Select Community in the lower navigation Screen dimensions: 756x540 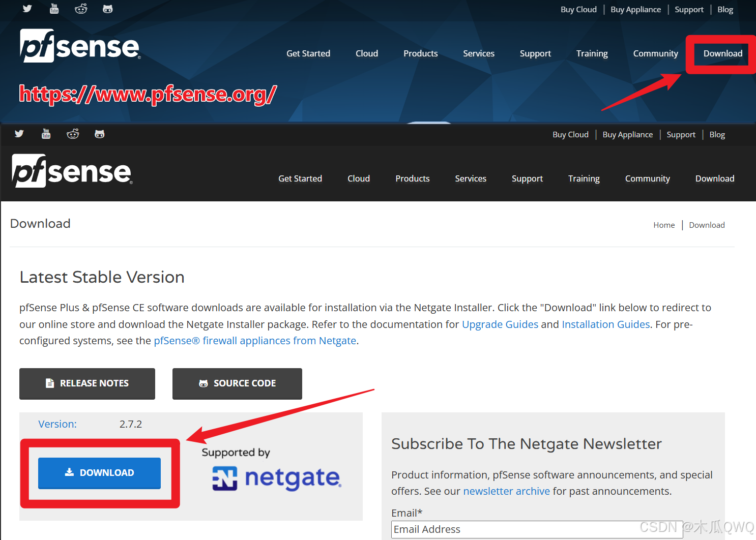[648, 178]
